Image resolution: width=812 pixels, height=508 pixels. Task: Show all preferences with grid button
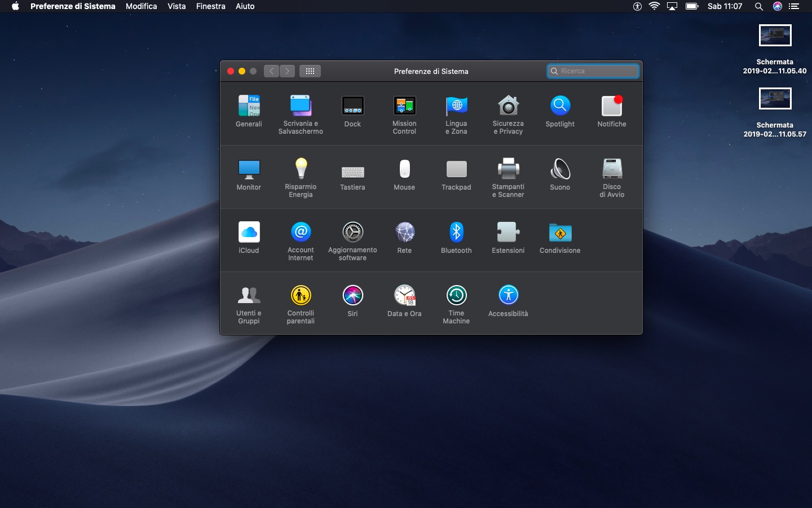point(310,71)
